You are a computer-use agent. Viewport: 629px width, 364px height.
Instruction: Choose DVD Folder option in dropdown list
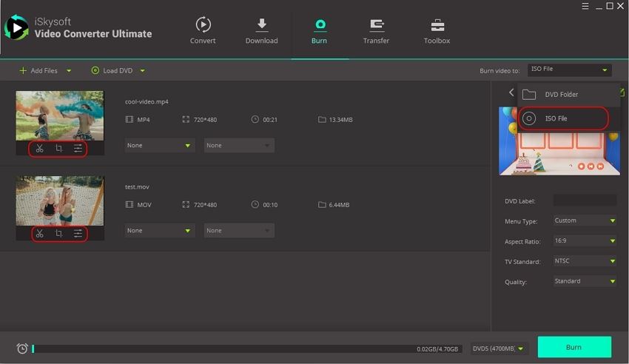tap(562, 95)
